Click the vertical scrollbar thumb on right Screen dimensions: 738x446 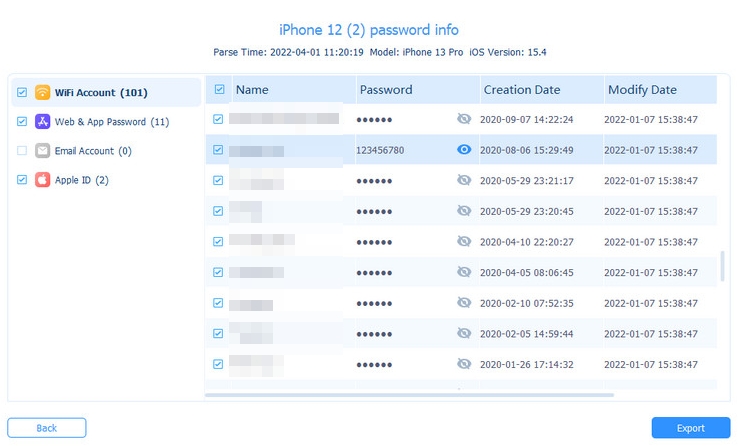[722, 267]
